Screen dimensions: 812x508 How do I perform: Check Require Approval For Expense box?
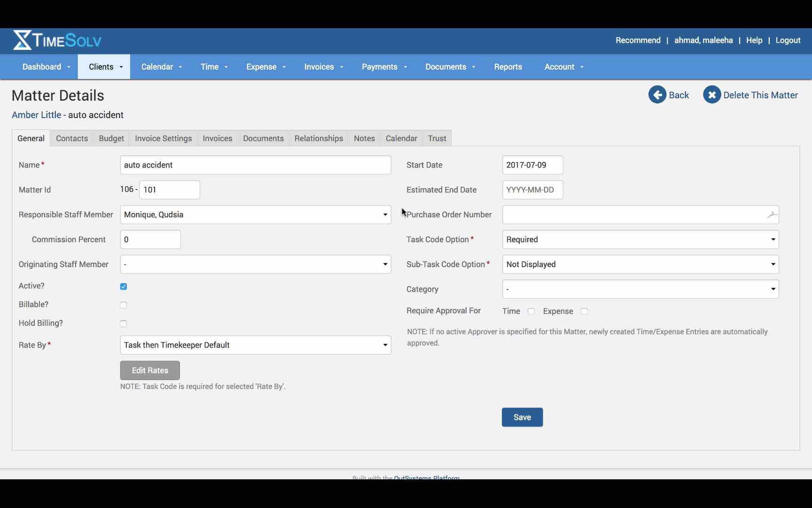click(584, 311)
